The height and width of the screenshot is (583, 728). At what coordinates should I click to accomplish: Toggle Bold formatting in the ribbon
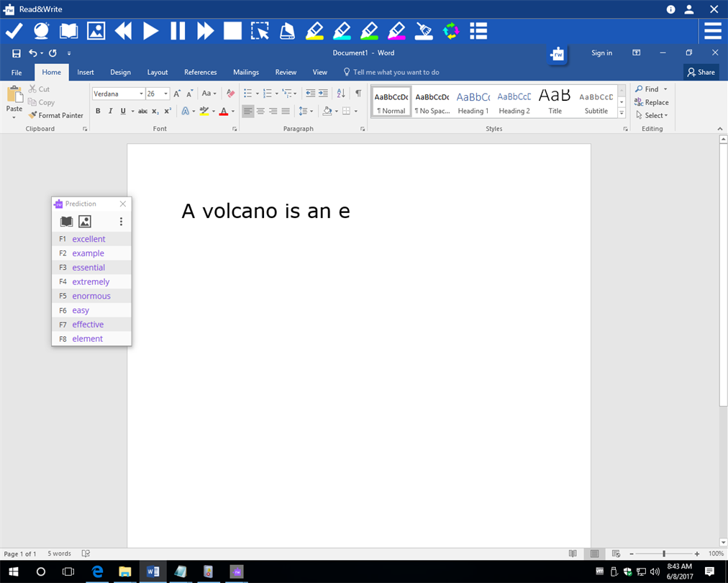point(98,111)
